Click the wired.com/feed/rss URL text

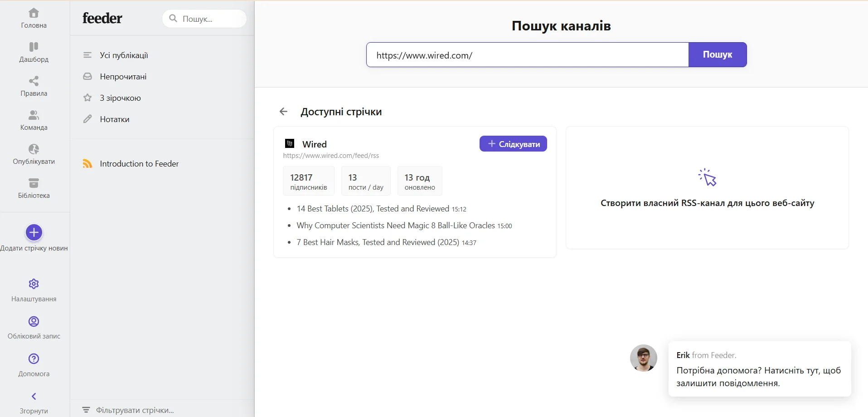[331, 156]
